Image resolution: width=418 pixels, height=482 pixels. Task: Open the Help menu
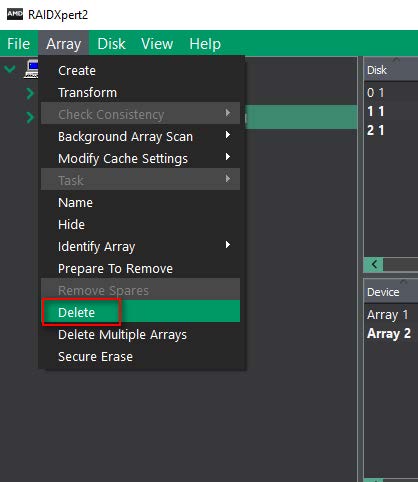pyautogui.click(x=205, y=44)
